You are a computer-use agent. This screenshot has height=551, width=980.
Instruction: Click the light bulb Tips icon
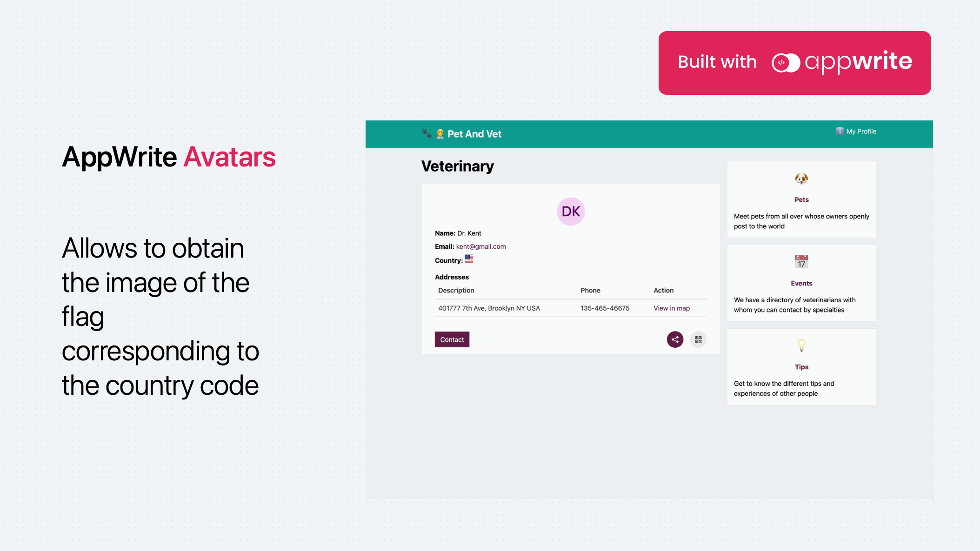[x=801, y=345]
